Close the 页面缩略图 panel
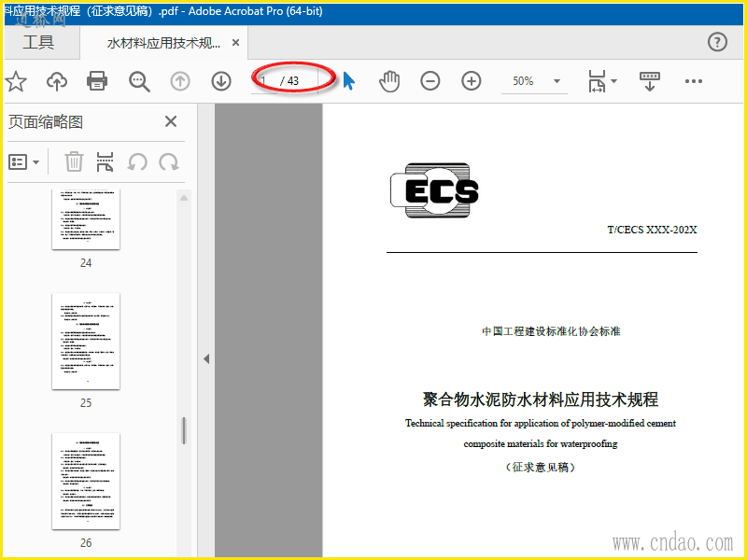 tap(171, 121)
